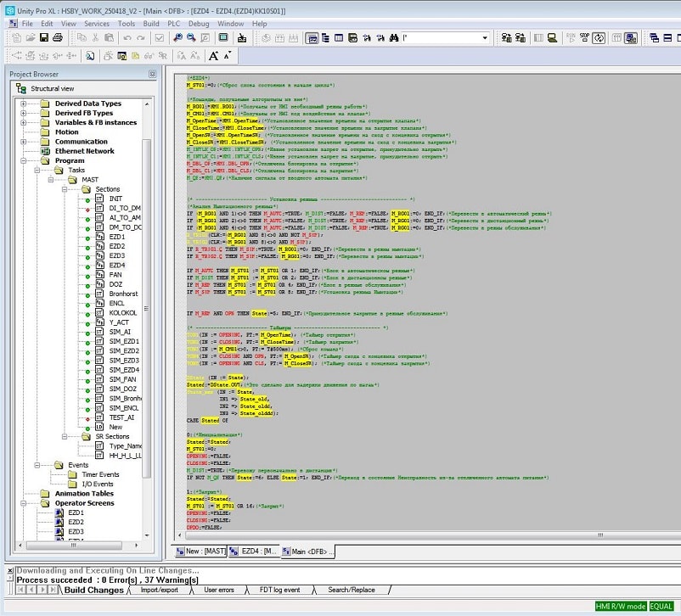Close the Project Browser panel
The height and width of the screenshot is (616, 681).
[x=152, y=74]
